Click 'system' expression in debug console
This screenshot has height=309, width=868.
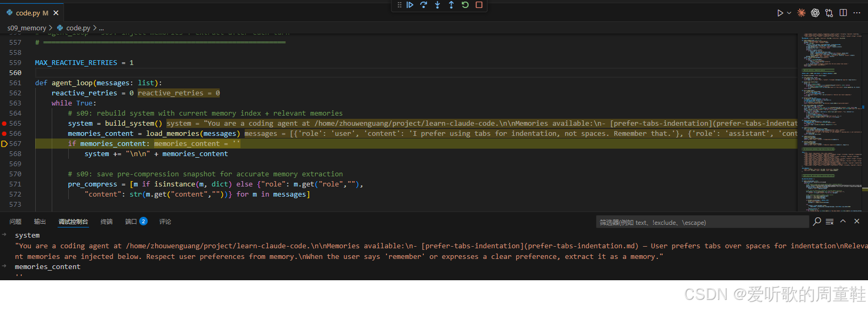pyautogui.click(x=27, y=235)
